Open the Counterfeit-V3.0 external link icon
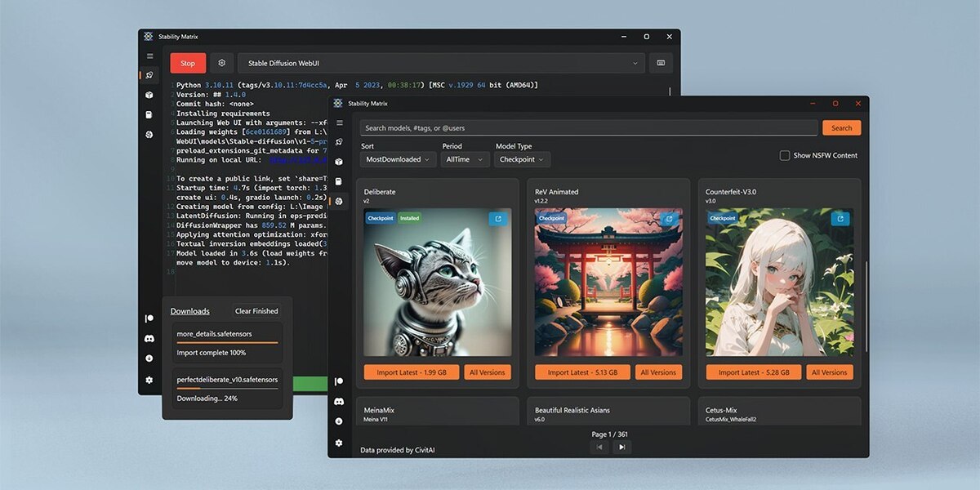Viewport: 980px width, 490px height. point(840,219)
